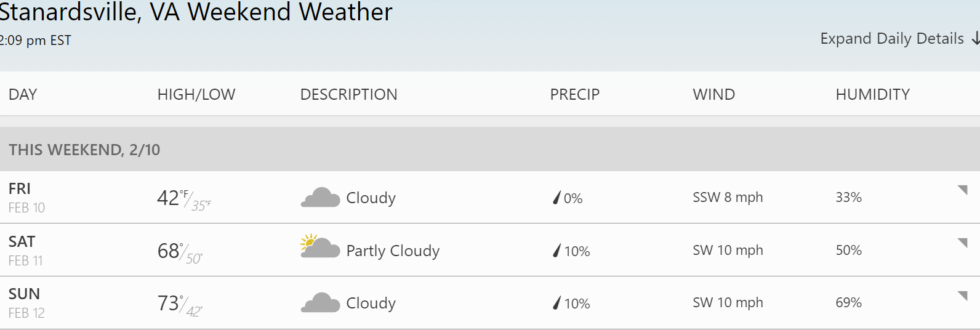Click the HUMIDITY column header
Viewport: 980px width, 330px height.
point(872,94)
